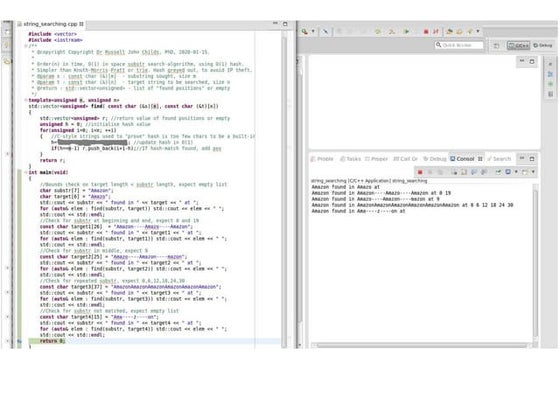This screenshot has width=560, height=396.
Task: Terminate process from Console toolbar
Action: (420, 172)
